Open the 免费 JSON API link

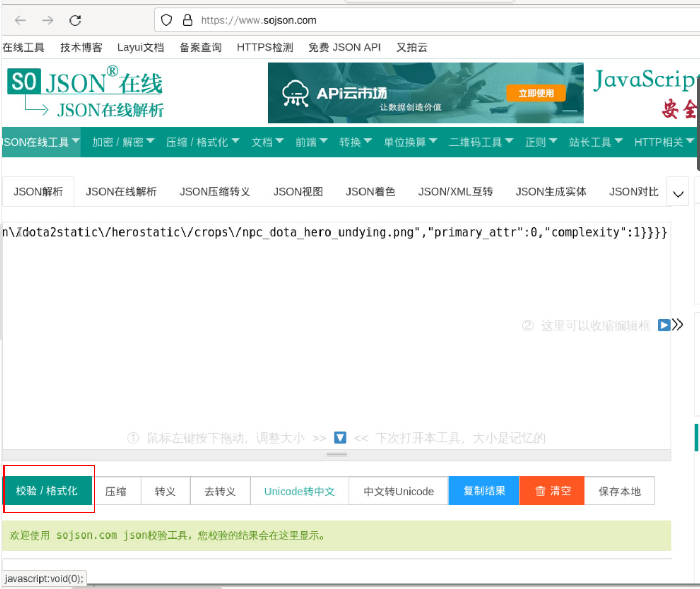[x=345, y=47]
